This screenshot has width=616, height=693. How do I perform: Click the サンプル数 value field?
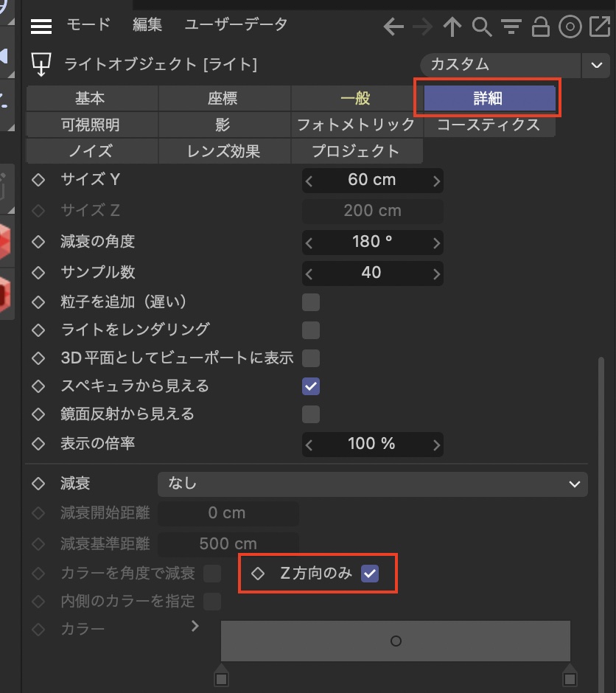coord(372,273)
